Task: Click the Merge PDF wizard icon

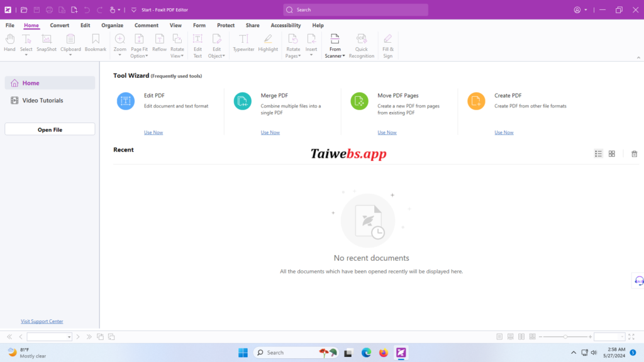Action: pyautogui.click(x=242, y=101)
